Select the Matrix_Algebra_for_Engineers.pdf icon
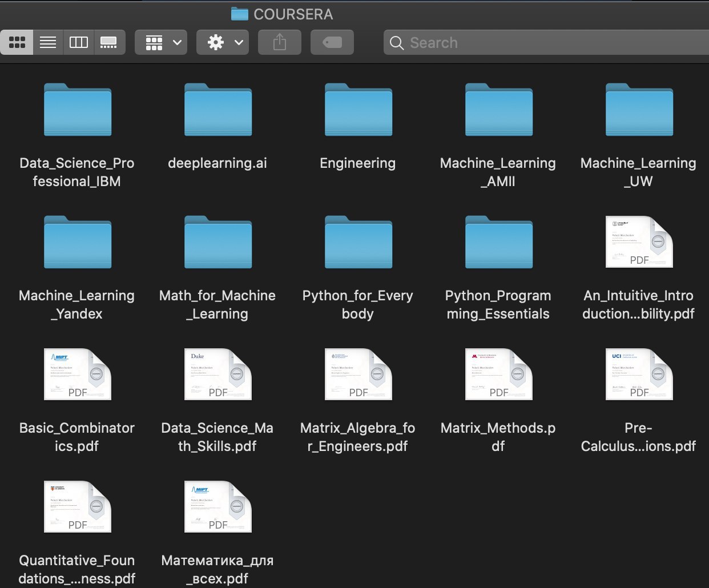Viewport: 709px width, 588px height. point(358,374)
